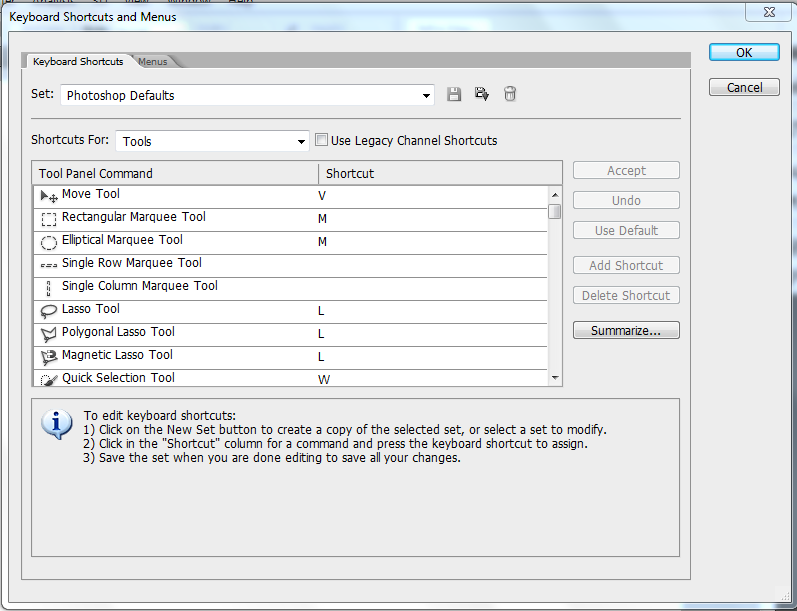Click the Add Shortcut button
The width and height of the screenshot is (797, 611).
626,265
